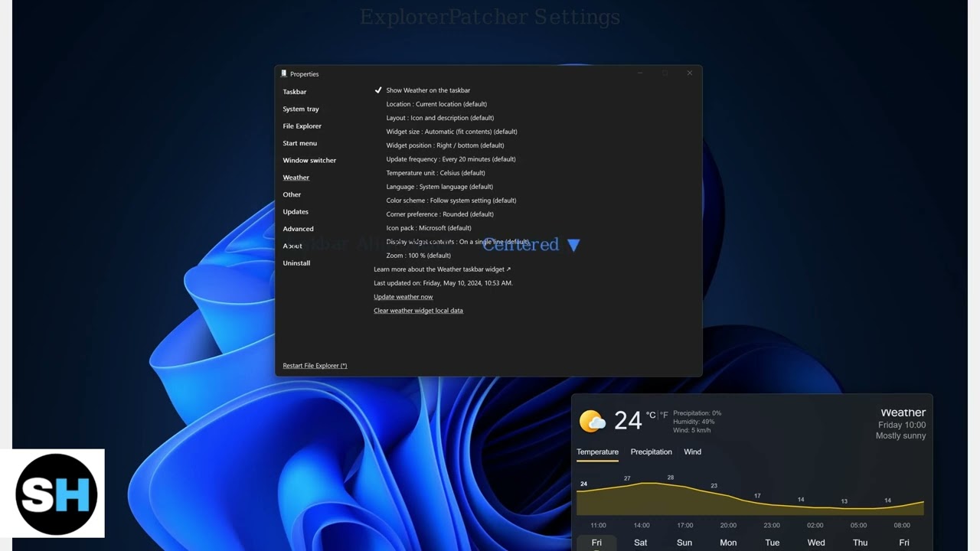Click the Humidity: 49% text
Image resolution: width=980 pixels, height=551 pixels.
pos(694,422)
